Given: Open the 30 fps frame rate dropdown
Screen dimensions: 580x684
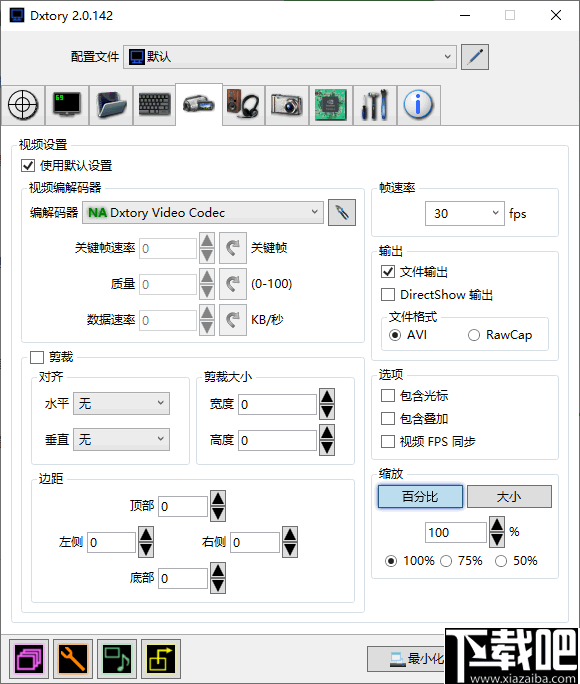Looking at the screenshot, I should (x=464, y=213).
